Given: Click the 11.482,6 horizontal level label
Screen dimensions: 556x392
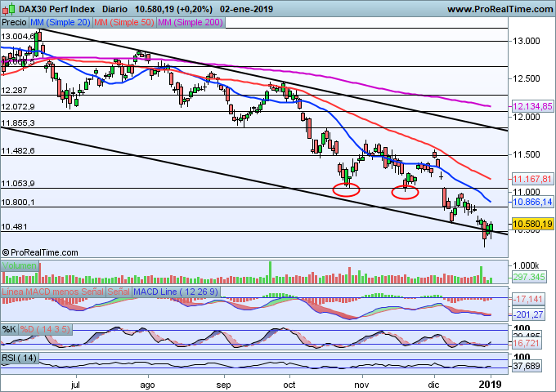Looking at the screenshot, I should pyautogui.click(x=18, y=151).
